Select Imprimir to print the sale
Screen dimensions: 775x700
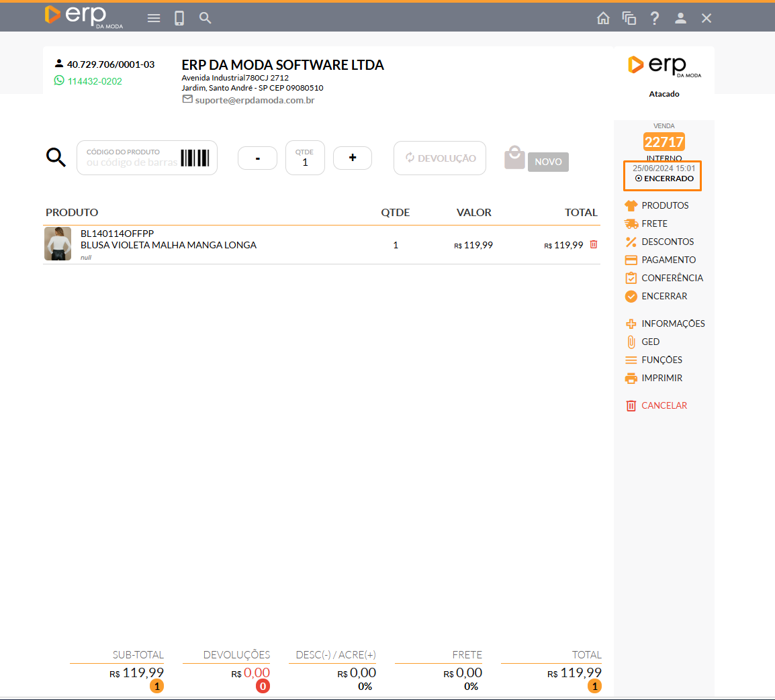662,378
